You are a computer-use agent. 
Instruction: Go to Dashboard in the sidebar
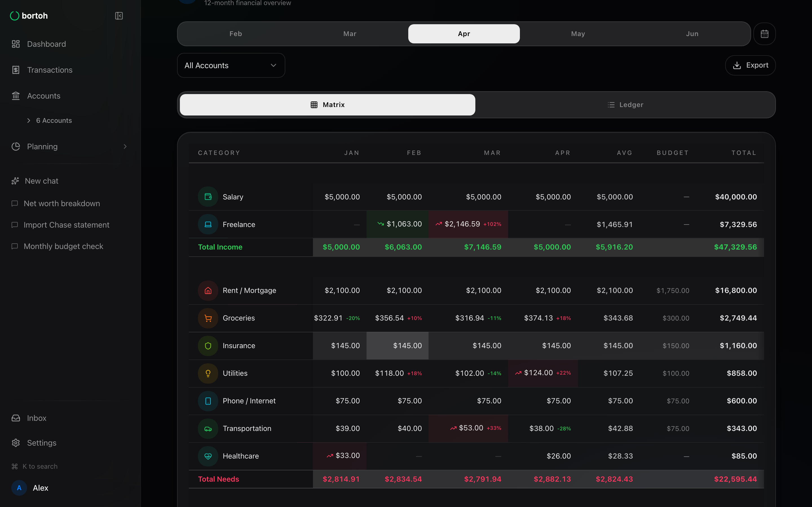click(46, 44)
